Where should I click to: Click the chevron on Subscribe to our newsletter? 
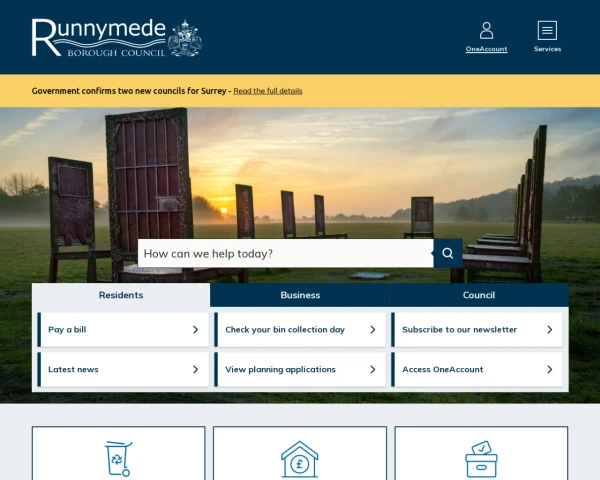[550, 330]
